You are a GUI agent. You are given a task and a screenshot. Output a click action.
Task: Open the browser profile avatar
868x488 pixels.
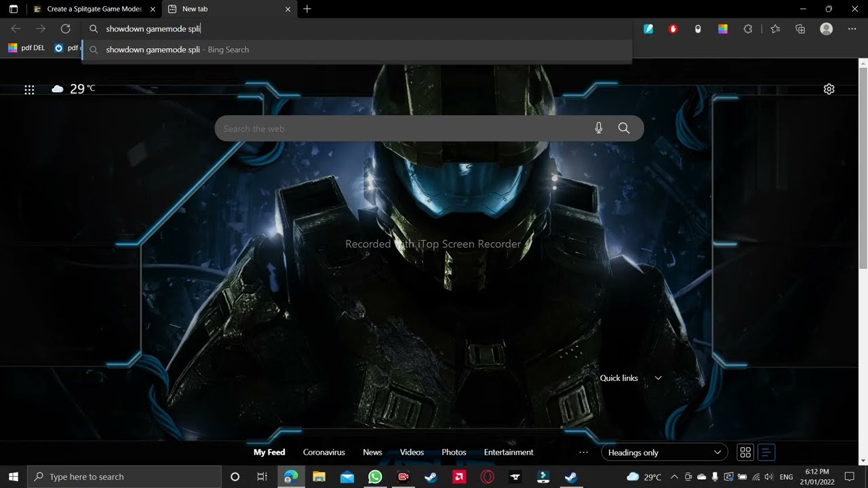click(826, 28)
